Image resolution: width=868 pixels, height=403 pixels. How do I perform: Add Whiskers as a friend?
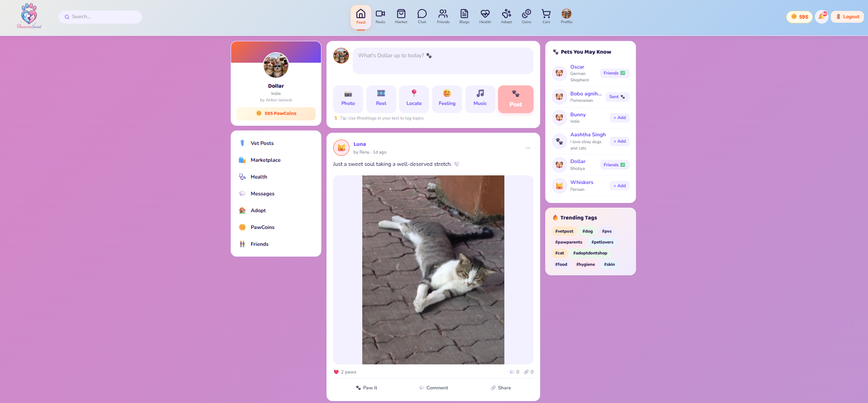620,186
